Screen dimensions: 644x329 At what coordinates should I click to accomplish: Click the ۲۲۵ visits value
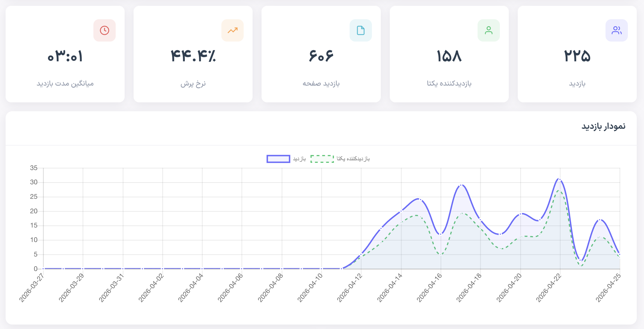(577, 56)
